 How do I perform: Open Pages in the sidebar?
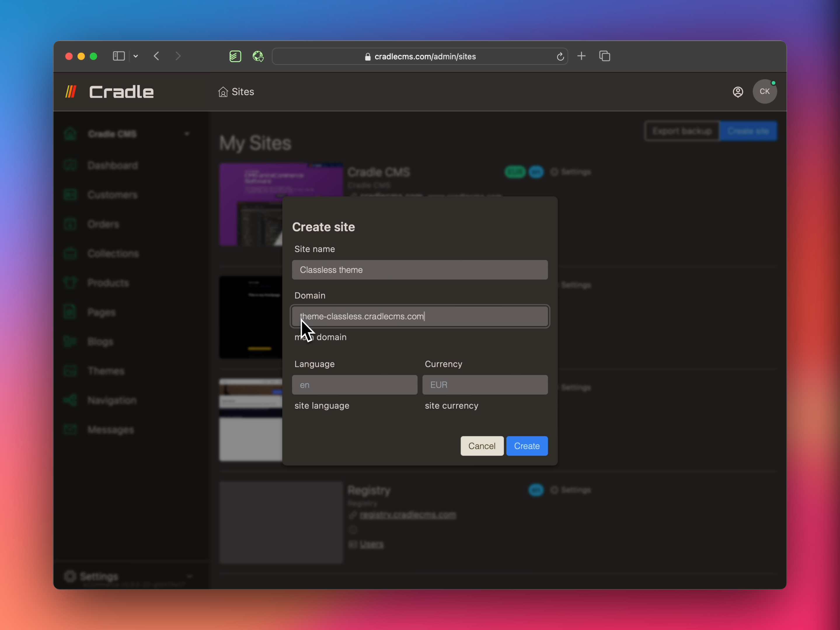(101, 312)
